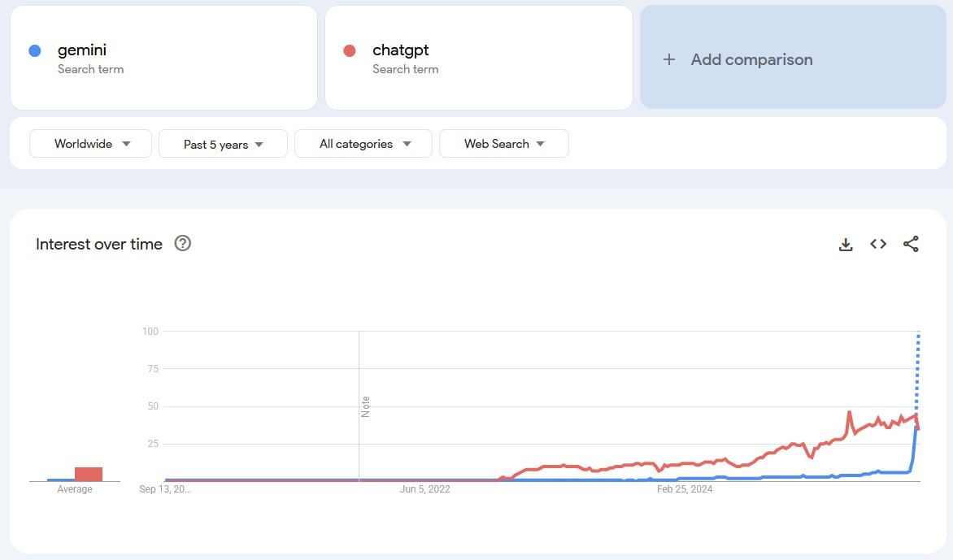Screen dimensions: 953x560
Task: Click the red chatgpt color dot
Action: [x=350, y=50]
